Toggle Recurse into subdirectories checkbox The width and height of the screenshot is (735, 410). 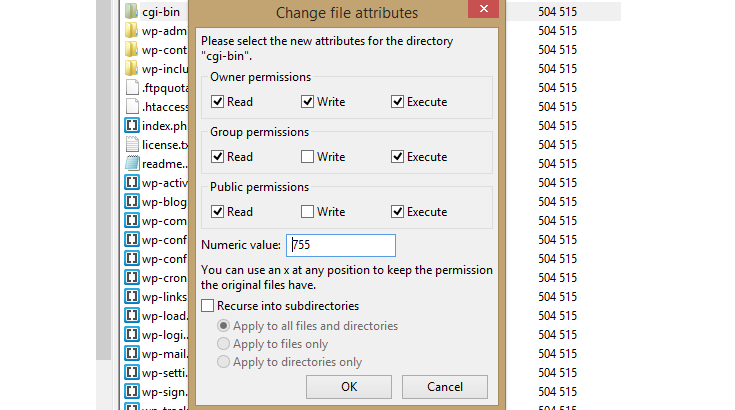pos(208,306)
